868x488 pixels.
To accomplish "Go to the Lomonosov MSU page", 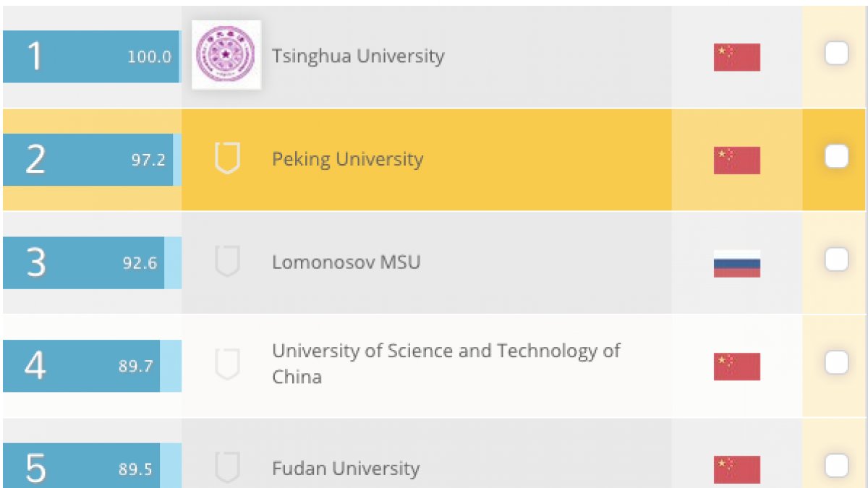I will click(x=346, y=262).
